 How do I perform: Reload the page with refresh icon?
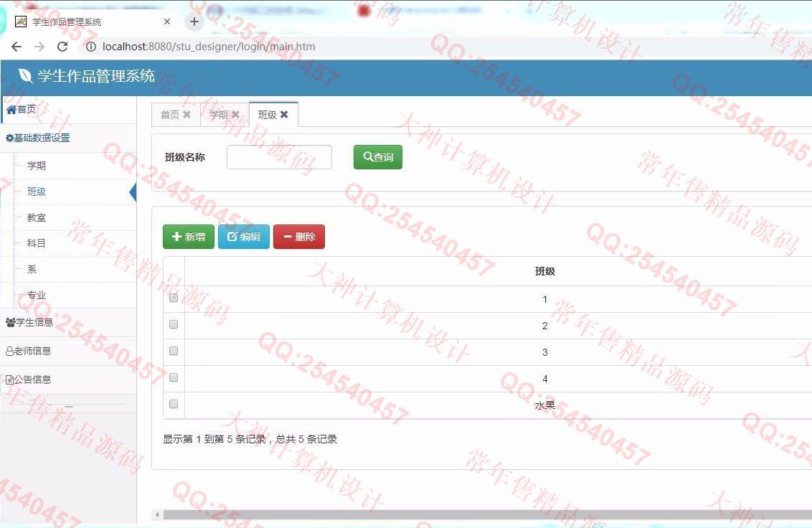(62, 47)
